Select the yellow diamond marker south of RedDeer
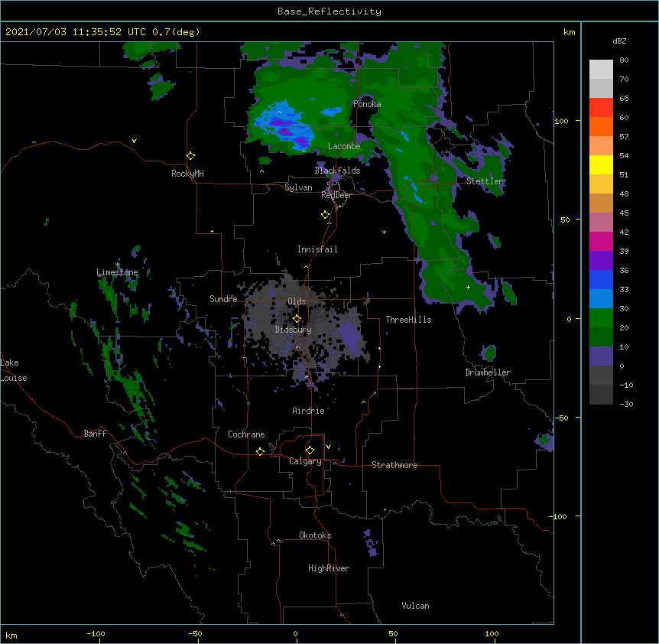Screen dimensions: 659x644 coord(325,215)
